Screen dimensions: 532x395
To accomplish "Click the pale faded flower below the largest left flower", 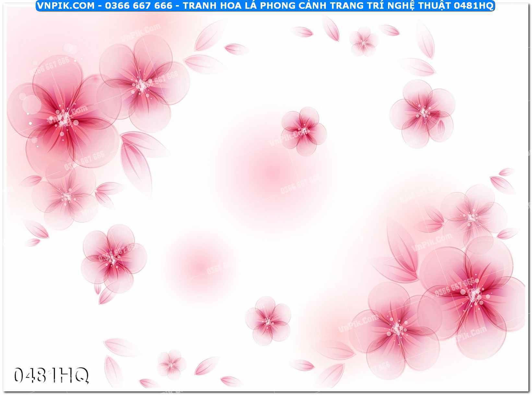I will [66, 196].
